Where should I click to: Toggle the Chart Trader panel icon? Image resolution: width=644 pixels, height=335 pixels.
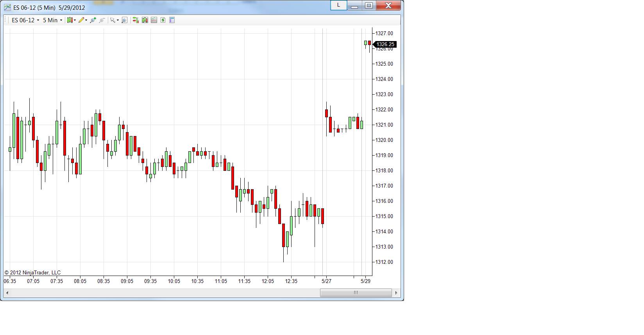tap(136, 20)
